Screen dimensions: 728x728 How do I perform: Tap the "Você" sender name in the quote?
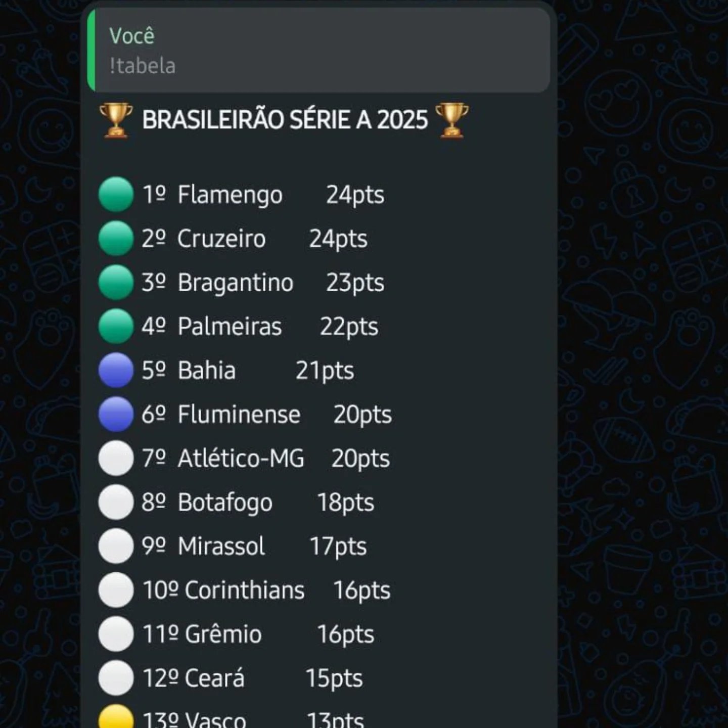132,36
